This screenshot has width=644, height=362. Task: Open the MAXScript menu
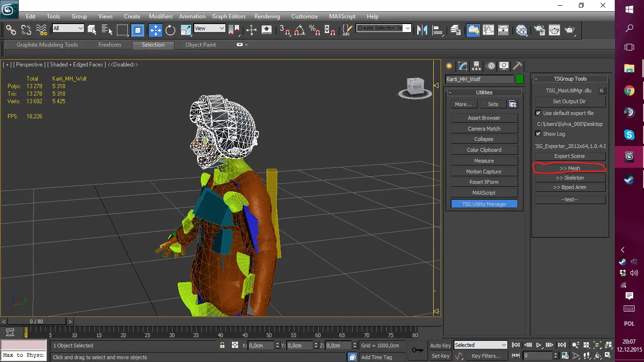pyautogui.click(x=342, y=16)
